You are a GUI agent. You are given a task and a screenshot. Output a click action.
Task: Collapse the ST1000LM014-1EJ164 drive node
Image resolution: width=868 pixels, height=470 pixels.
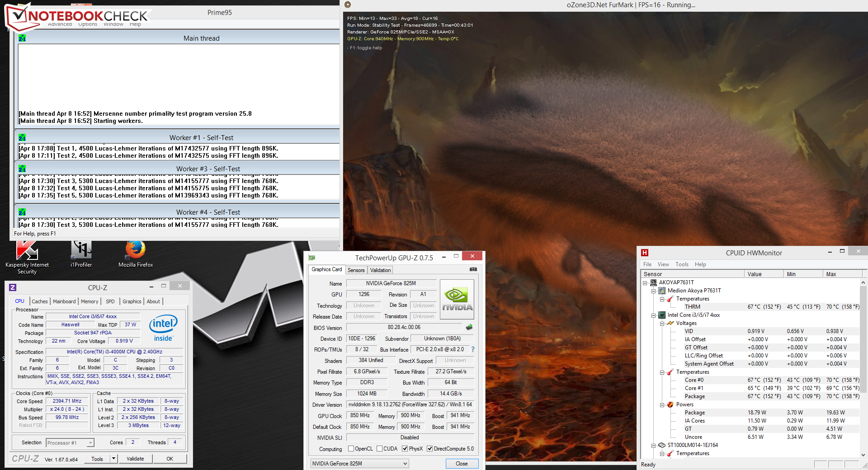coord(654,446)
